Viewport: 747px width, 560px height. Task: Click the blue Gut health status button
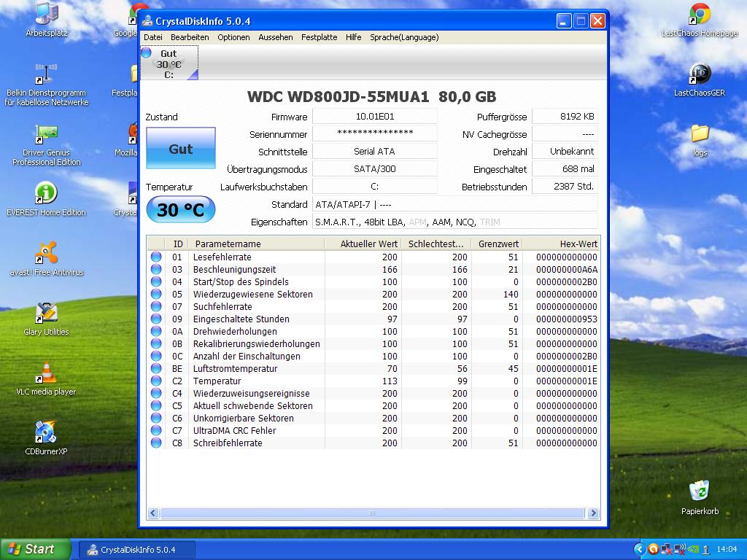point(181,148)
